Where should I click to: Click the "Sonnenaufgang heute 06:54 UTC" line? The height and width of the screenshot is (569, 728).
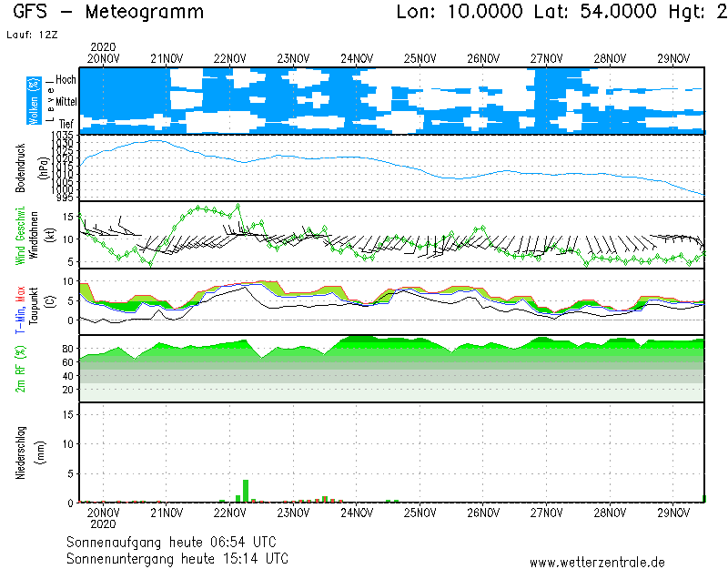pyautogui.click(x=171, y=542)
